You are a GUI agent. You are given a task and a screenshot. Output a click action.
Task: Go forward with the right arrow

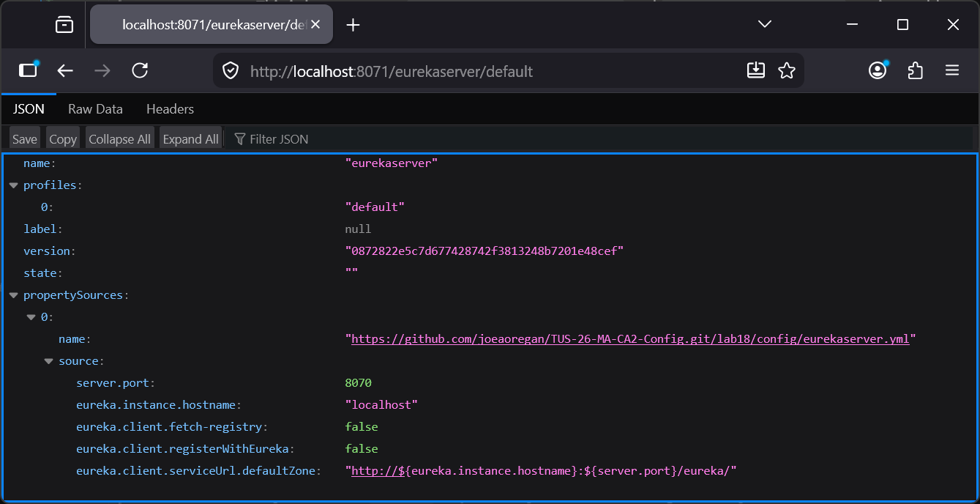pyautogui.click(x=102, y=70)
